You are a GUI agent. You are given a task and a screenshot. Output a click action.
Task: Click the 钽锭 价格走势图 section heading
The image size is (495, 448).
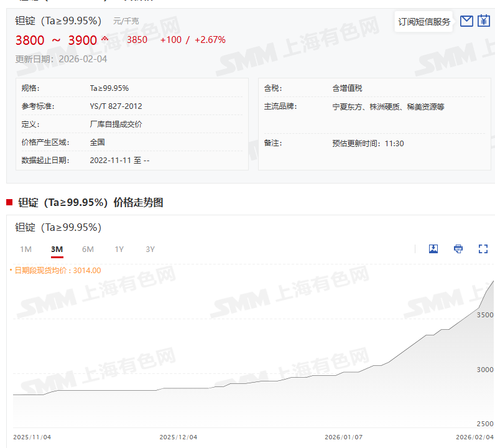coord(90,202)
